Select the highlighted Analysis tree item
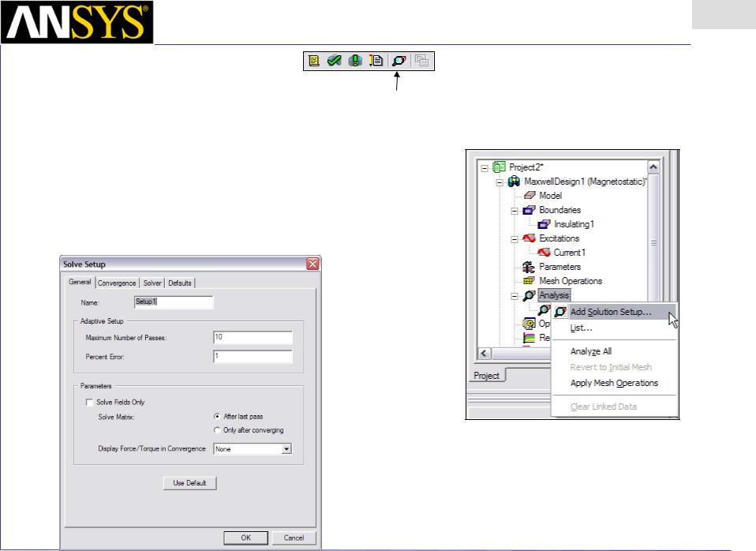The height and width of the screenshot is (551, 756). [554, 294]
